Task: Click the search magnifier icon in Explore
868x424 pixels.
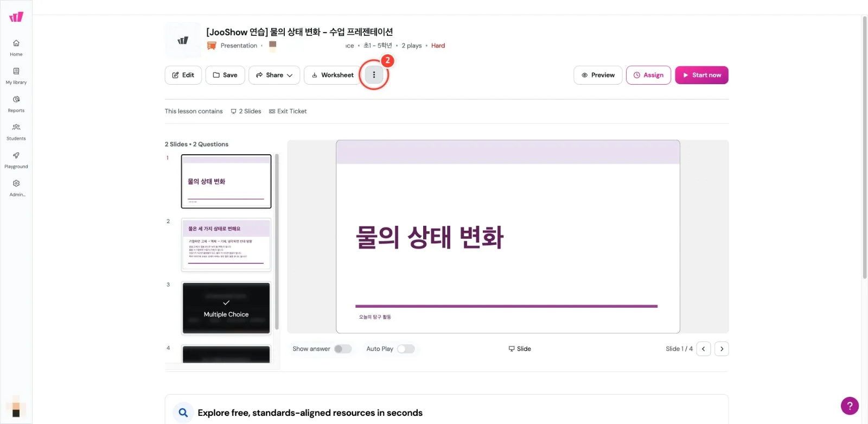Action: coord(183,413)
